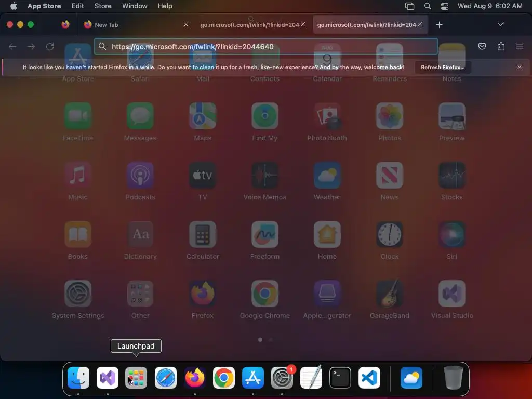Open Safari from the Dock
Image resolution: width=532 pixels, height=399 pixels.
[166, 378]
